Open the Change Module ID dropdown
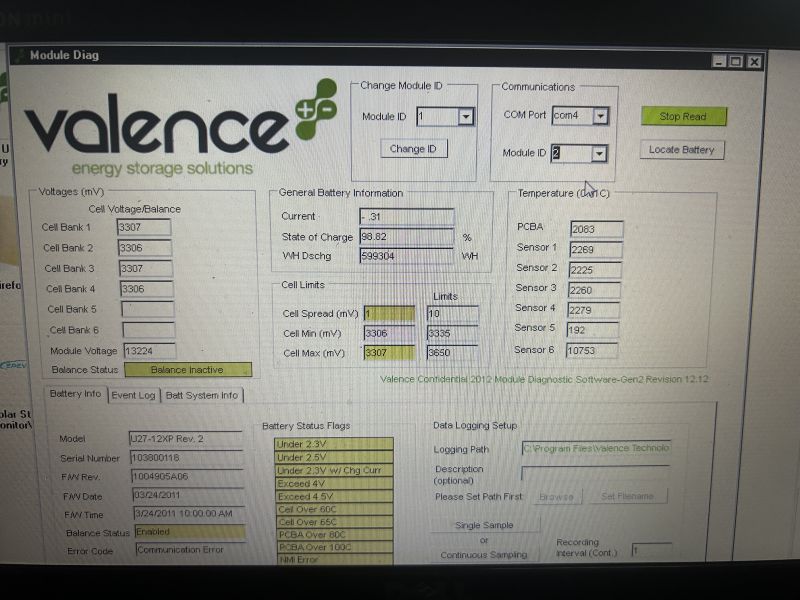This screenshot has width=800, height=600. point(465,117)
